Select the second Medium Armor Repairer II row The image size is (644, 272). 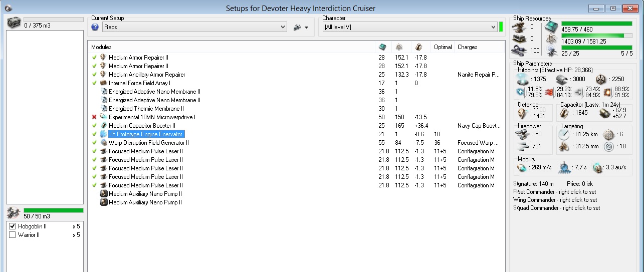[x=296, y=66]
